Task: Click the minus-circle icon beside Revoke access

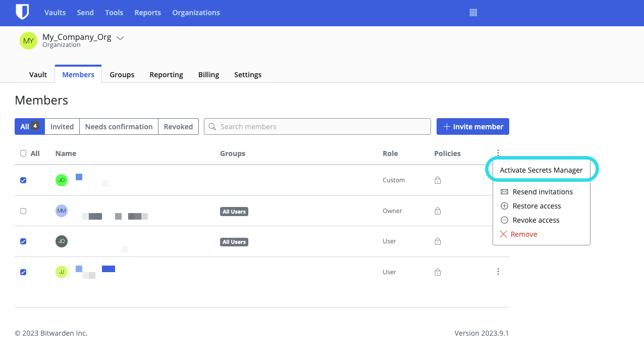Action: [503, 220]
